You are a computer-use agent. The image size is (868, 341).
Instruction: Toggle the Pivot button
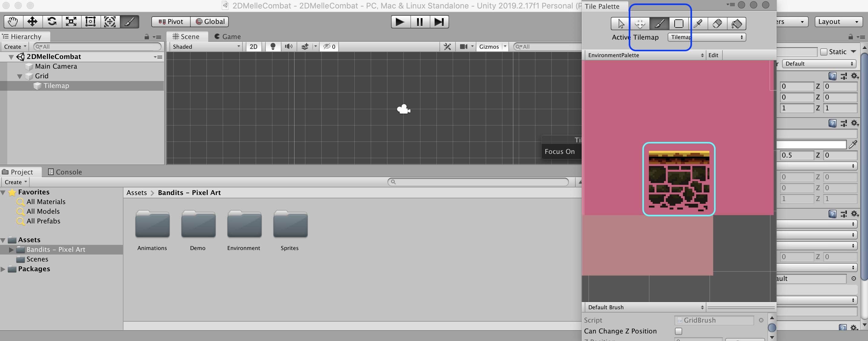click(x=171, y=22)
